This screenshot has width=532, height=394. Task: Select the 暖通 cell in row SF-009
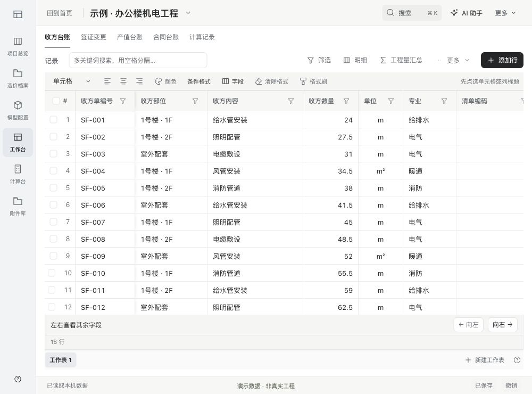click(x=429, y=256)
